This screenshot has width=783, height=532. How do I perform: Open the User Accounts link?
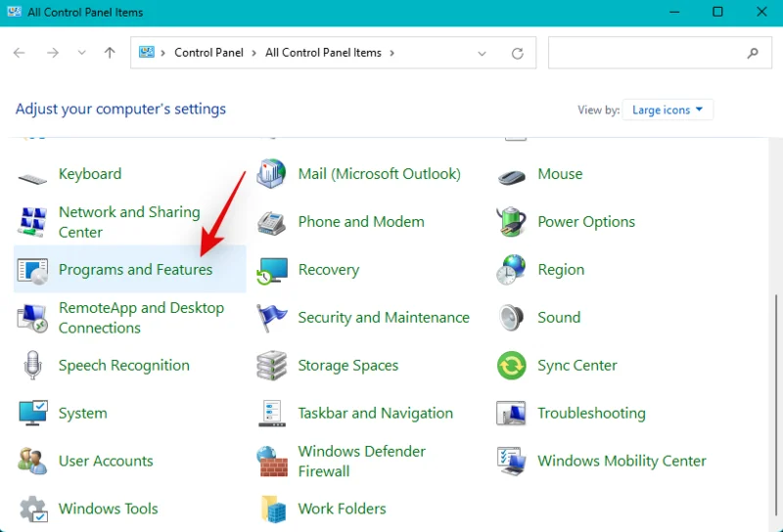click(106, 462)
